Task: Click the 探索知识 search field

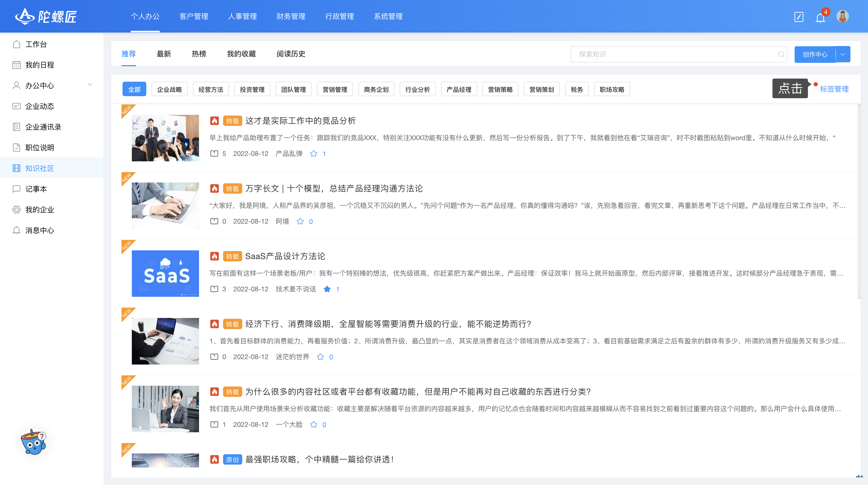Action: (x=679, y=54)
